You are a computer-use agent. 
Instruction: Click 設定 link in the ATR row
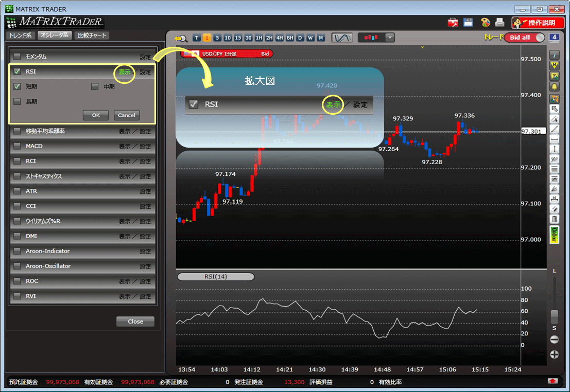coord(145,191)
